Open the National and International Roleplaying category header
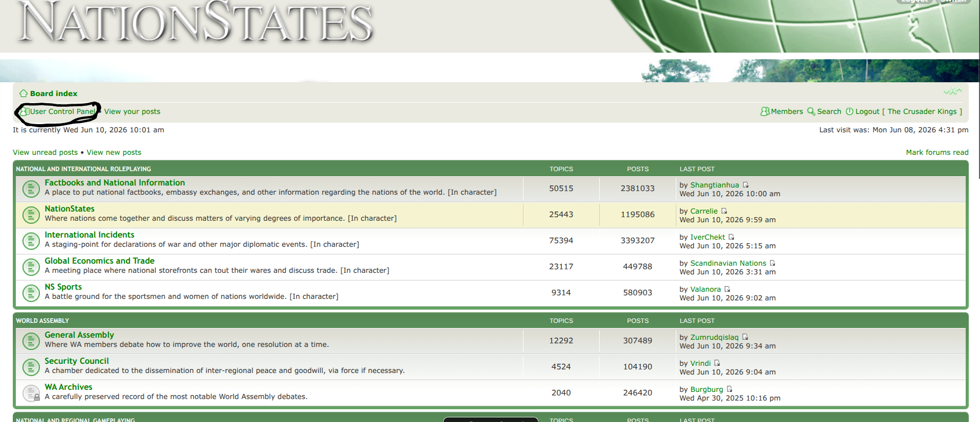 click(83, 169)
